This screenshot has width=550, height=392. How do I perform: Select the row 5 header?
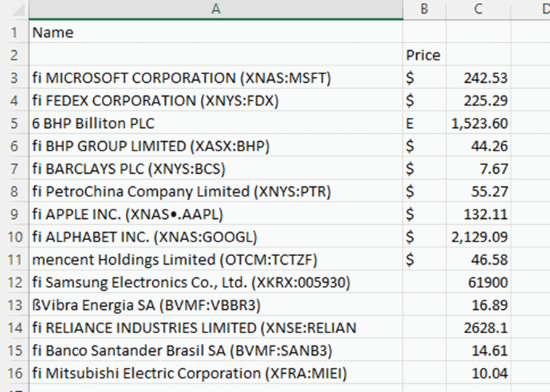click(13, 124)
